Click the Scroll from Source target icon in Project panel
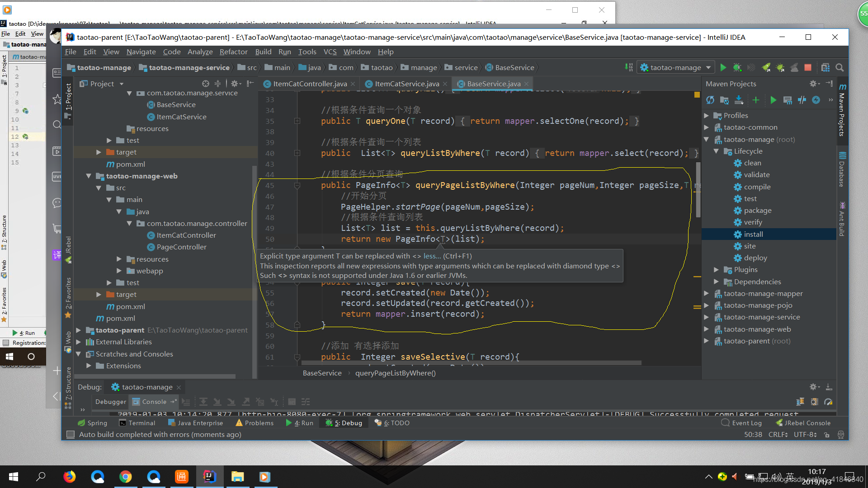This screenshot has height=488, width=868. (206, 84)
